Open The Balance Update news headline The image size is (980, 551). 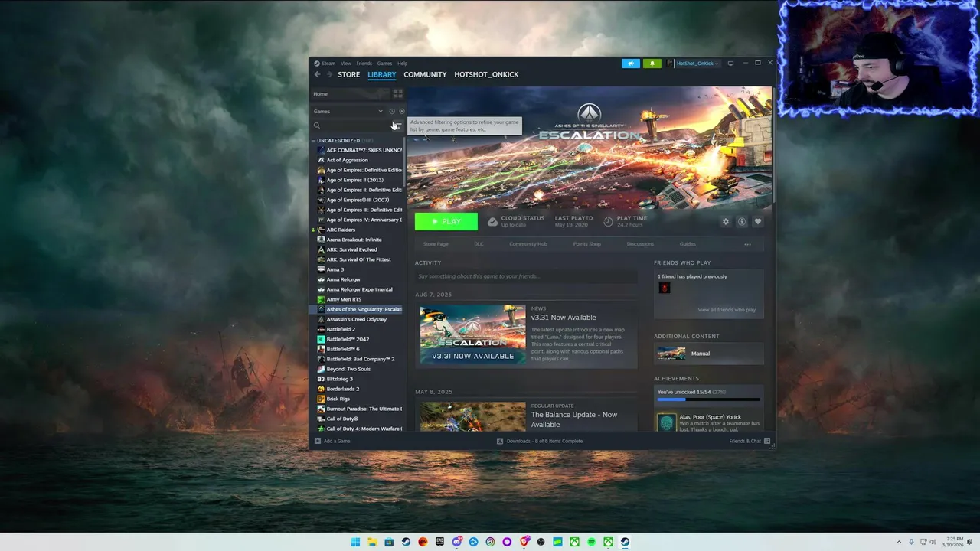(x=574, y=419)
